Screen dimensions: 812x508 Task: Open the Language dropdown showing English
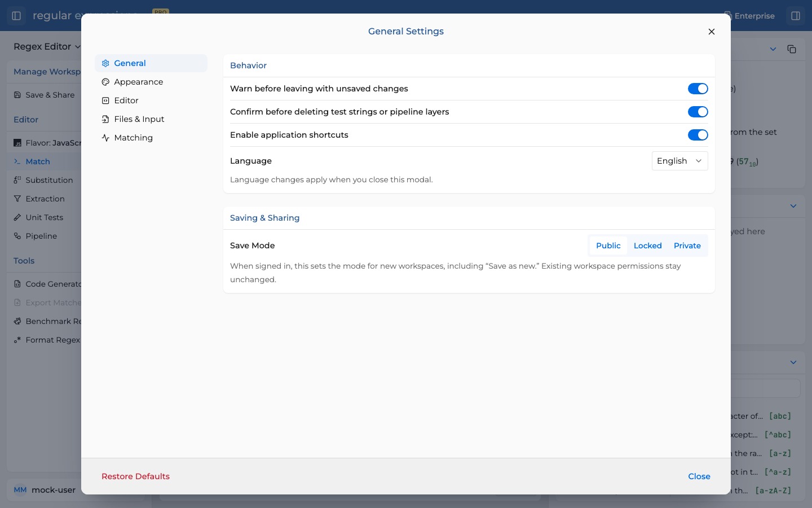680,161
